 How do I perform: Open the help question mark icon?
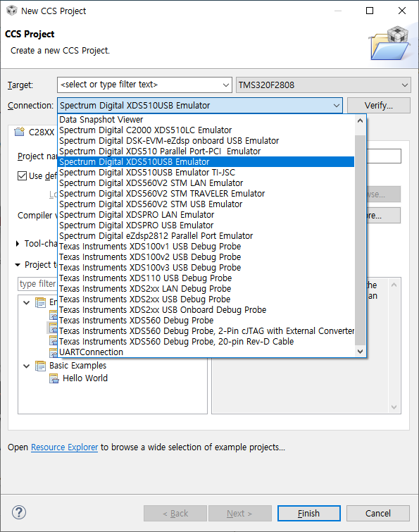(19, 512)
